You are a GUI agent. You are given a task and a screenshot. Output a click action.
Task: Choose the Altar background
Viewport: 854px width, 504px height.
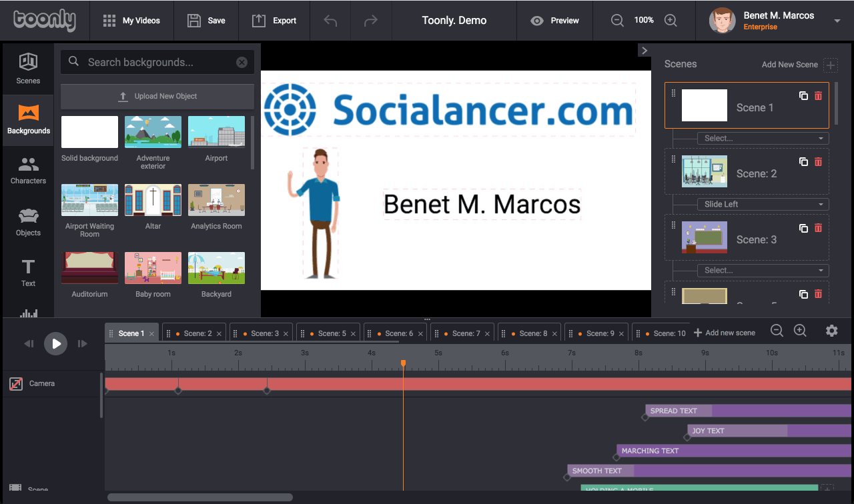point(153,200)
